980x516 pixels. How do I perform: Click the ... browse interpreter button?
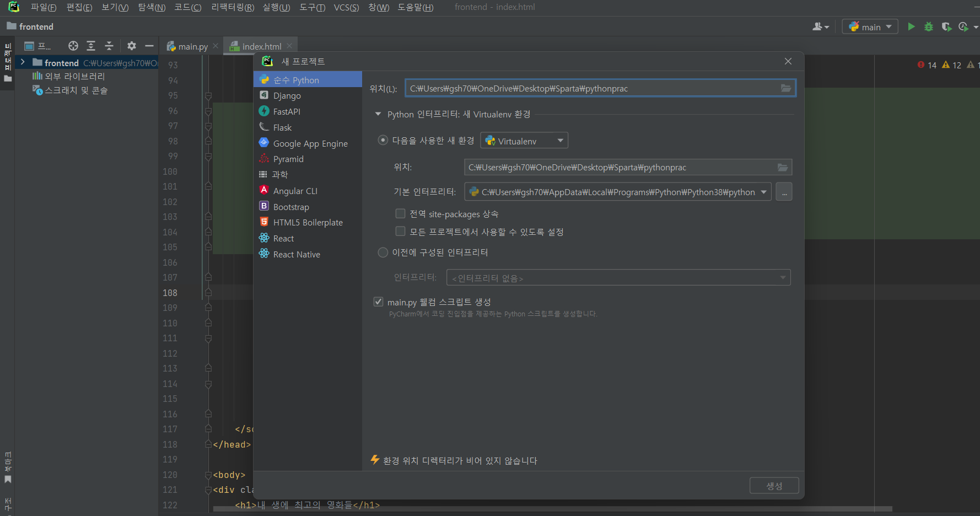point(784,192)
